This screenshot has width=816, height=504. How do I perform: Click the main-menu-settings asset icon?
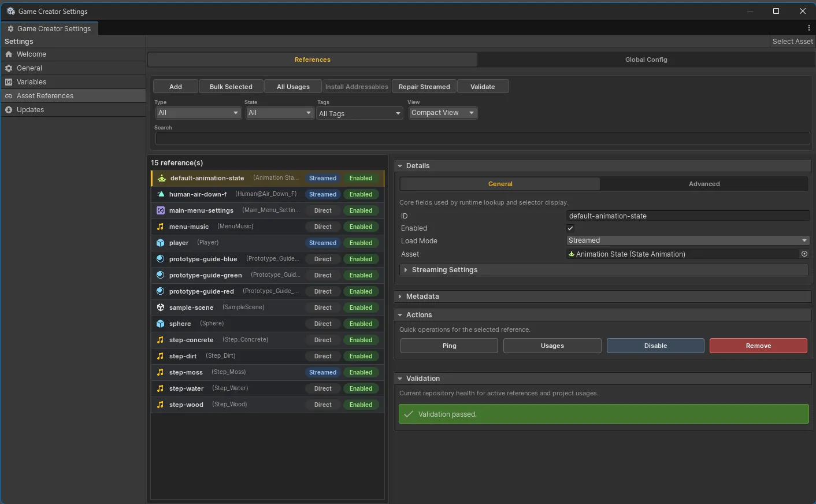pyautogui.click(x=161, y=210)
